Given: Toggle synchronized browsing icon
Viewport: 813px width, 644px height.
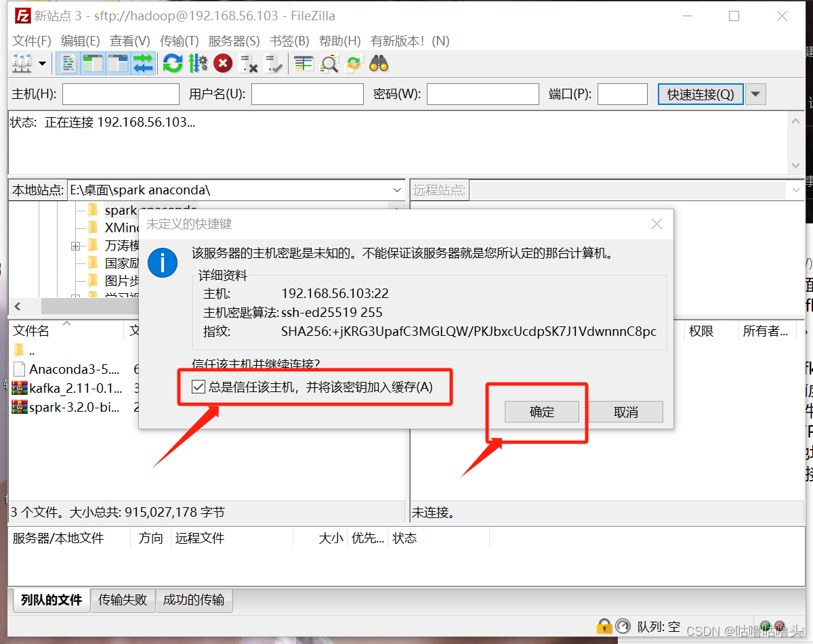Looking at the screenshot, I should tap(354, 64).
